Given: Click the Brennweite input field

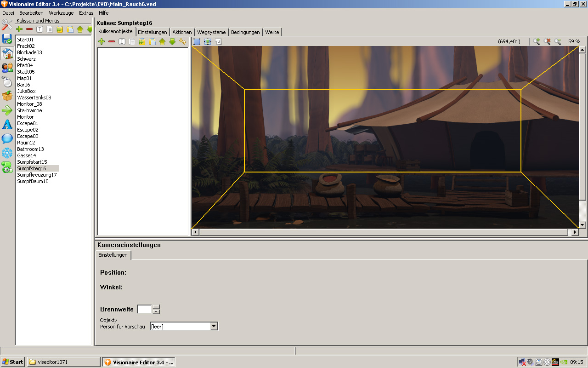Looking at the screenshot, I should click(x=144, y=309).
